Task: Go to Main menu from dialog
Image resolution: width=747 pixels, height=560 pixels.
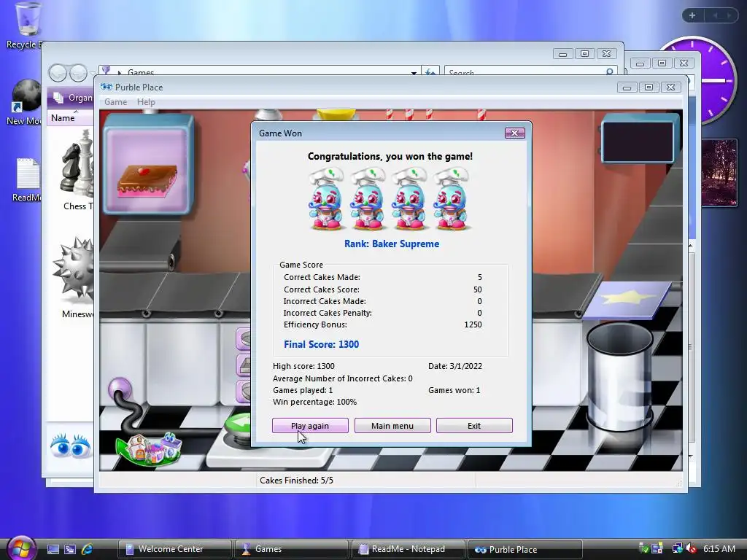Action: 392,426
